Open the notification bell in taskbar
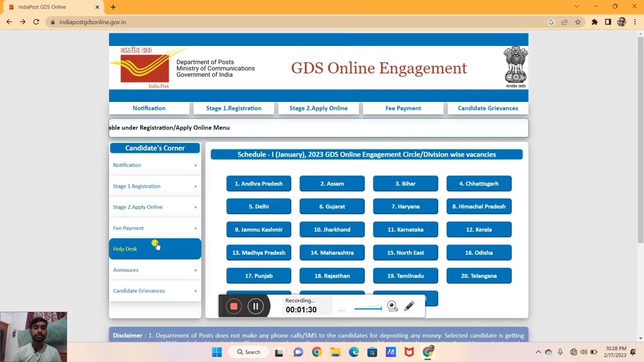The width and height of the screenshot is (644, 362). [634, 352]
